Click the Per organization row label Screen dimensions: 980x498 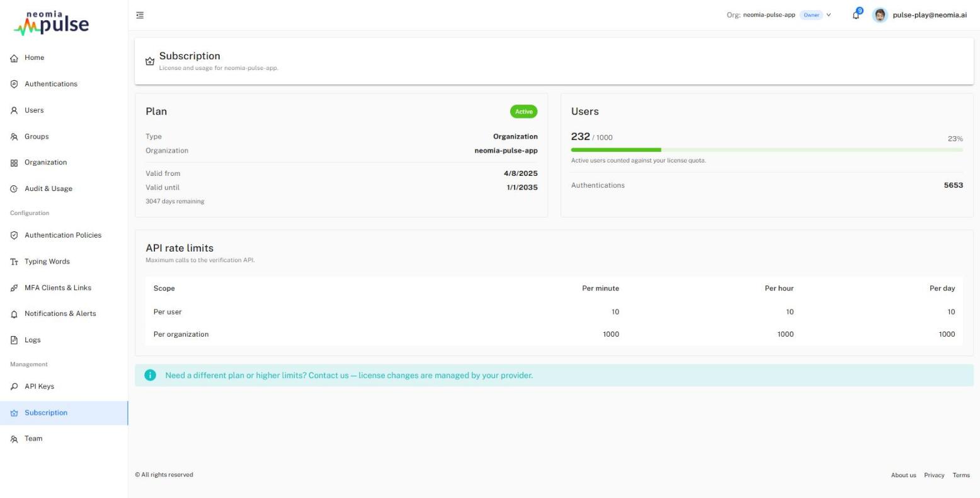click(x=181, y=334)
